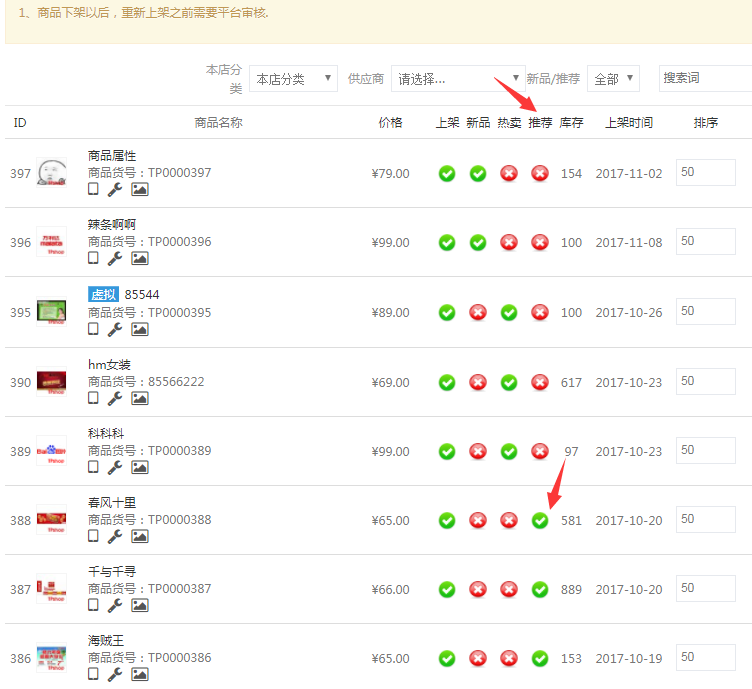Open the image icon under 春风十里
752x689 pixels.
[139, 536]
